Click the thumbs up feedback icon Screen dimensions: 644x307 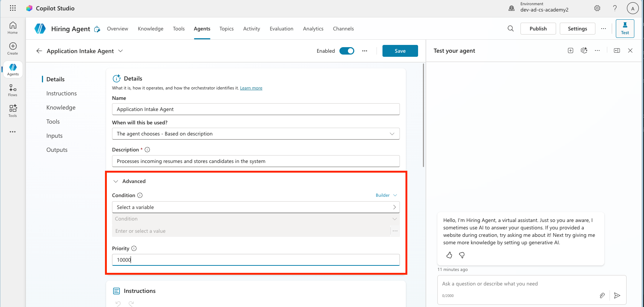[x=449, y=255]
